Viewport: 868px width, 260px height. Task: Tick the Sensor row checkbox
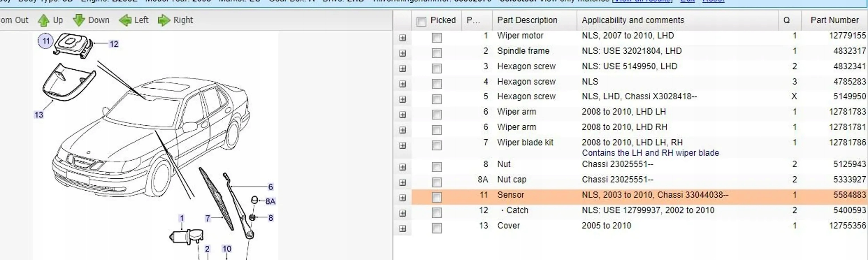point(436,197)
